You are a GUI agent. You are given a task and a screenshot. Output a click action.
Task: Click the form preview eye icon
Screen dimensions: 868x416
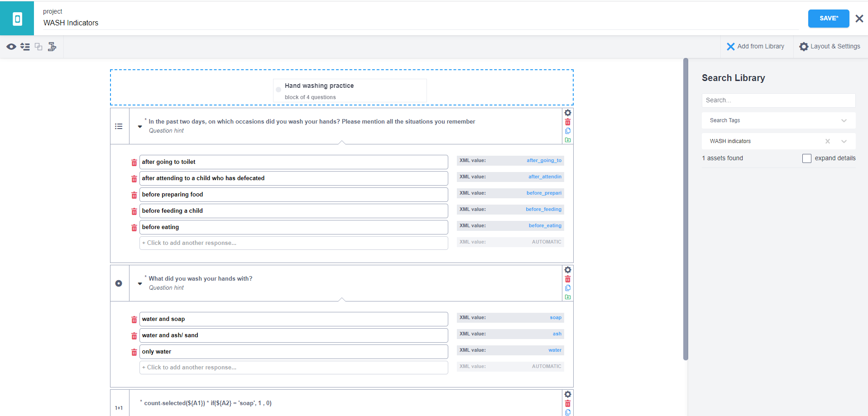click(x=11, y=47)
